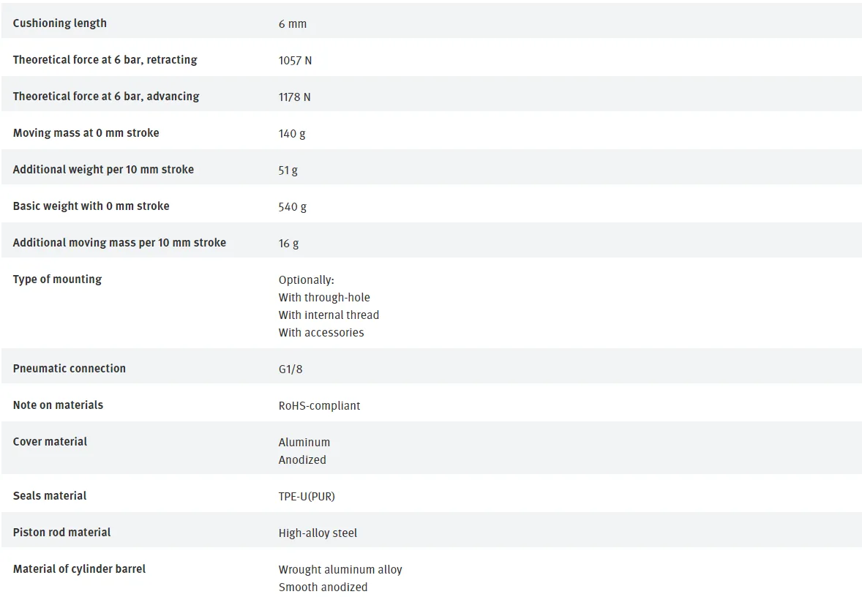Image resolution: width=862 pixels, height=616 pixels.
Task: Select the With through-hole mounting text
Action: coord(324,297)
